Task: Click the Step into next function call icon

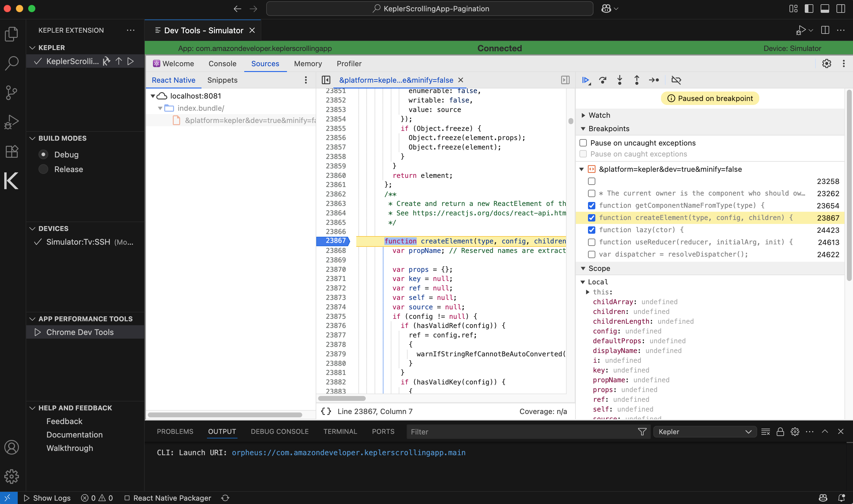Action: [x=619, y=80]
